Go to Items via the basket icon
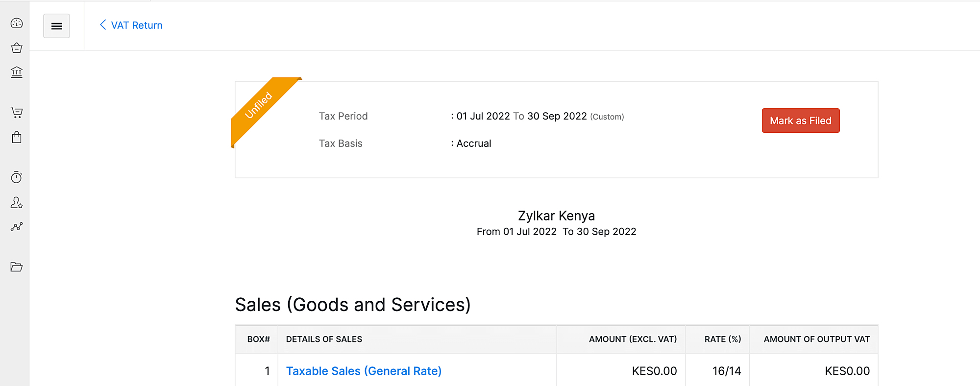Image resolution: width=980 pixels, height=386 pixels. [x=17, y=48]
